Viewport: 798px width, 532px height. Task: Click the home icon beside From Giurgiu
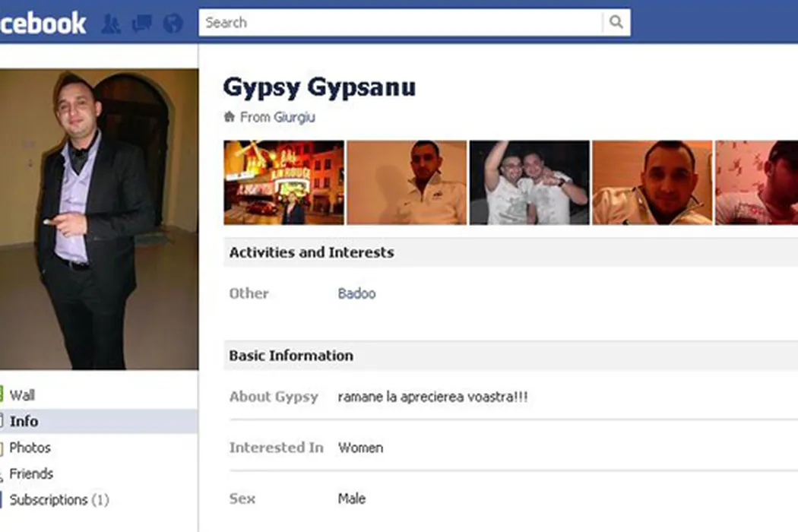click(x=230, y=117)
